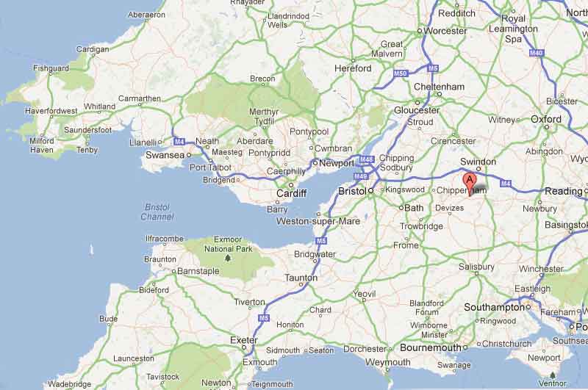Select the Bournemouth label on the map
The image size is (588, 390).
click(431, 347)
